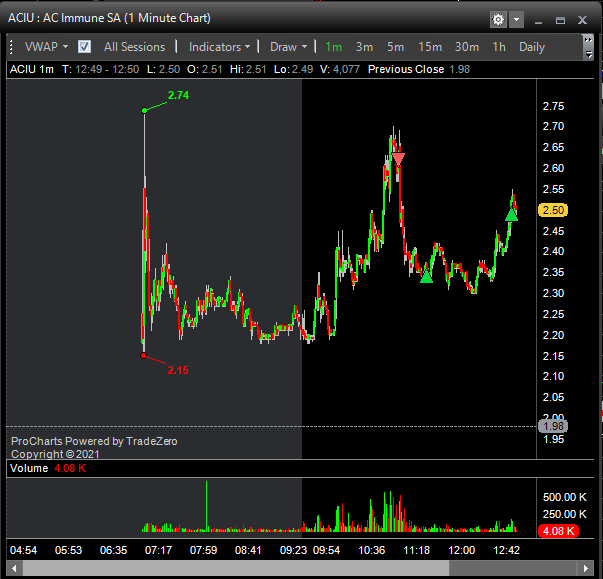This screenshot has width=603, height=579.
Task: Open the Draw tools dropdown
Action: pos(288,47)
